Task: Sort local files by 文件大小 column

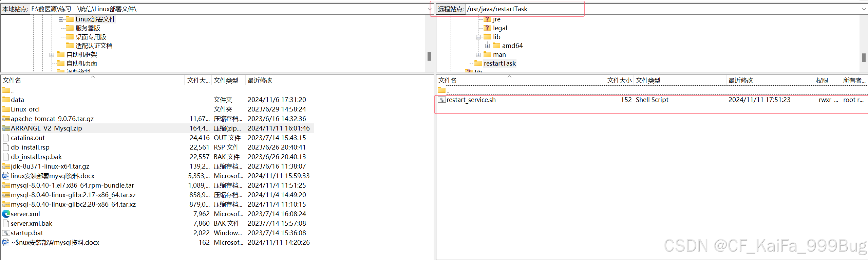Action: (198, 80)
